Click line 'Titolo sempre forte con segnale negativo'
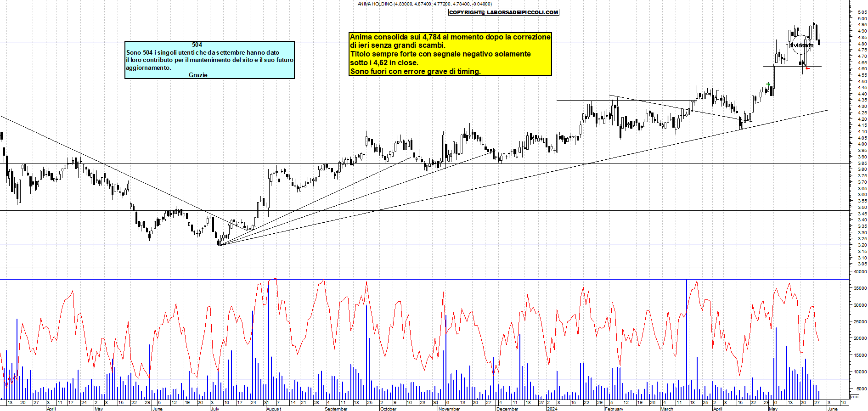This screenshot has width=868, height=411. pyautogui.click(x=440, y=54)
